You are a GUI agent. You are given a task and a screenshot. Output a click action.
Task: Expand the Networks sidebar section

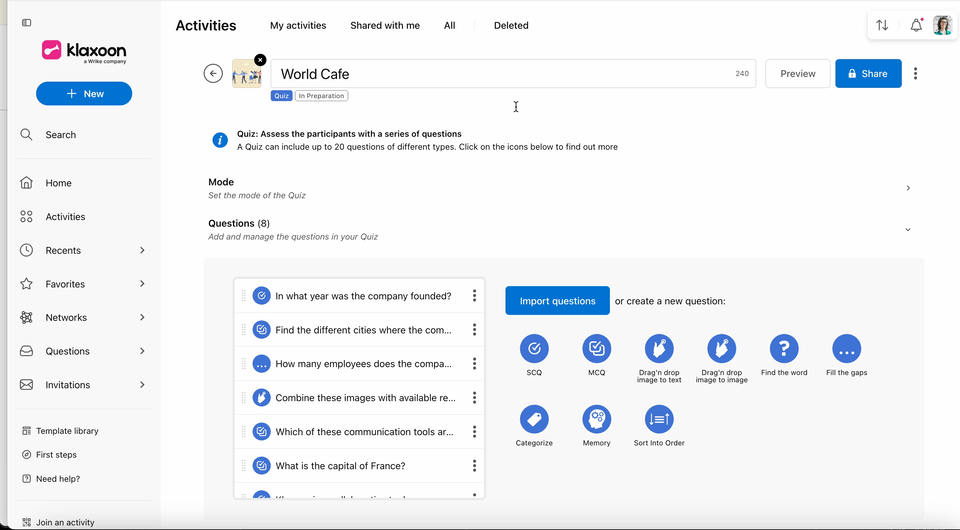142,318
